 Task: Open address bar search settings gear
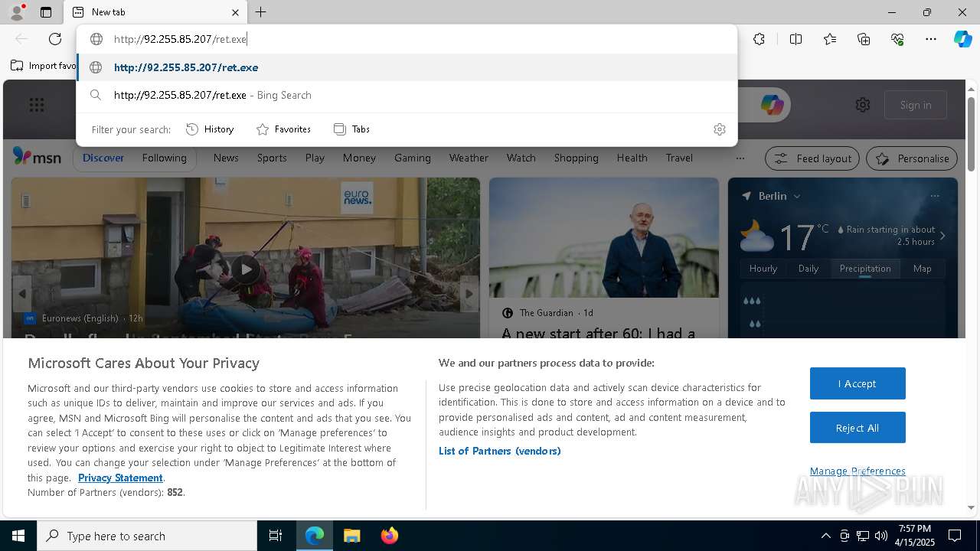tap(719, 129)
